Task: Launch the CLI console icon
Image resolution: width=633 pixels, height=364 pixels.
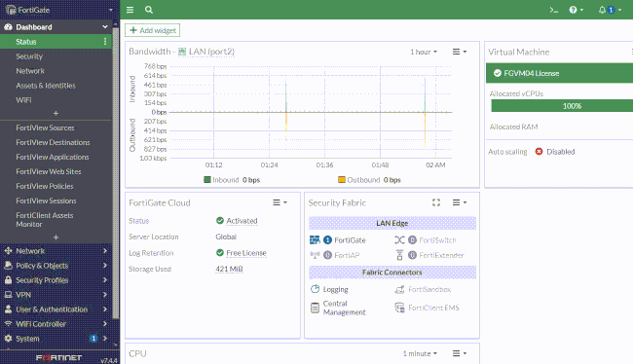Action: (x=553, y=10)
